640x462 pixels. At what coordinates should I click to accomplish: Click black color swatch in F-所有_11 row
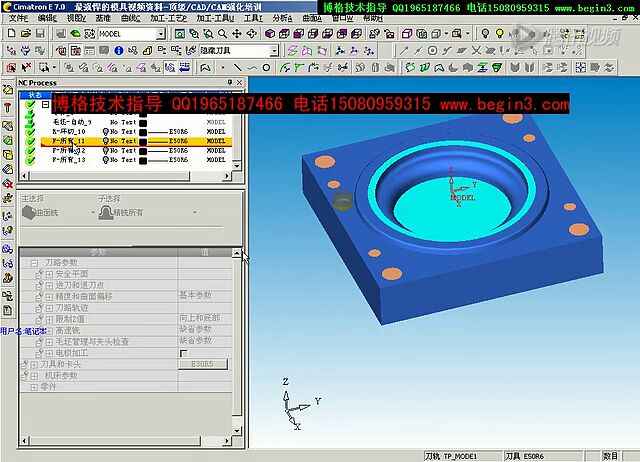[x=143, y=142]
